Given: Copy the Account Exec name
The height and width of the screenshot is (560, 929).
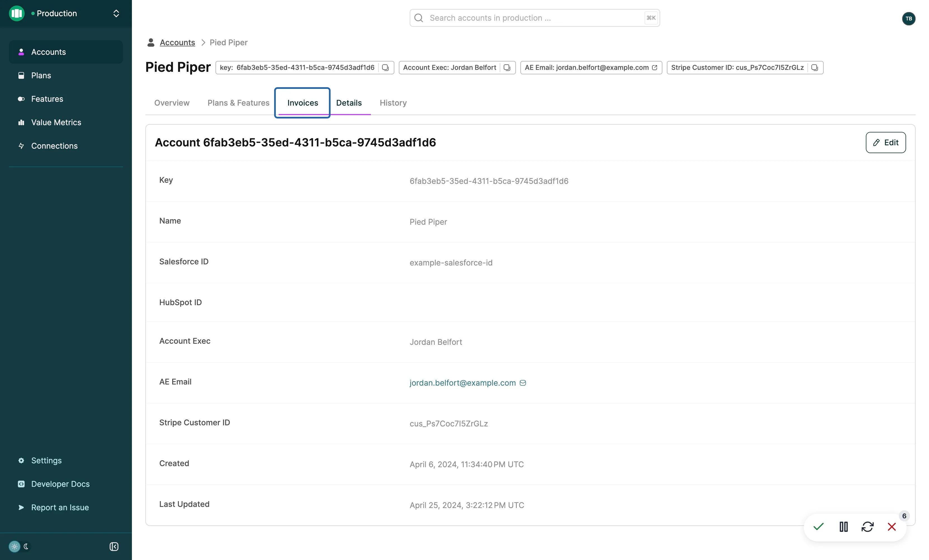Looking at the screenshot, I should (507, 67).
